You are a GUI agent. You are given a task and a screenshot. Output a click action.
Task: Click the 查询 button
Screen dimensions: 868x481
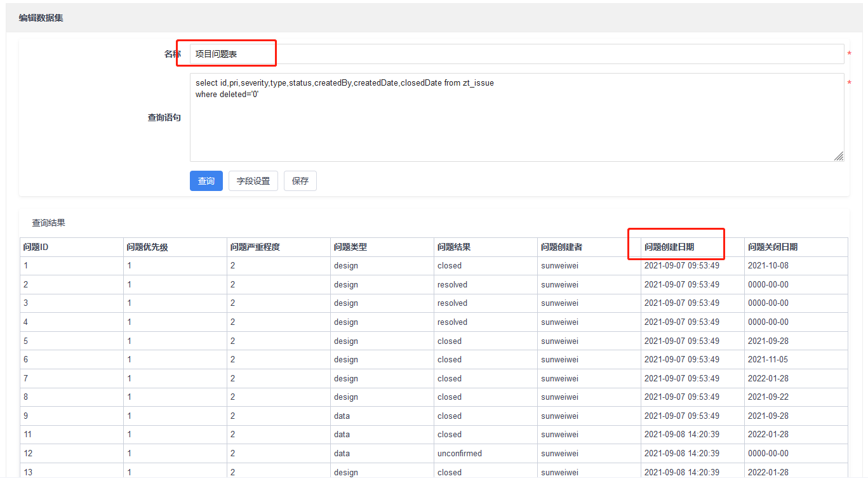click(206, 181)
